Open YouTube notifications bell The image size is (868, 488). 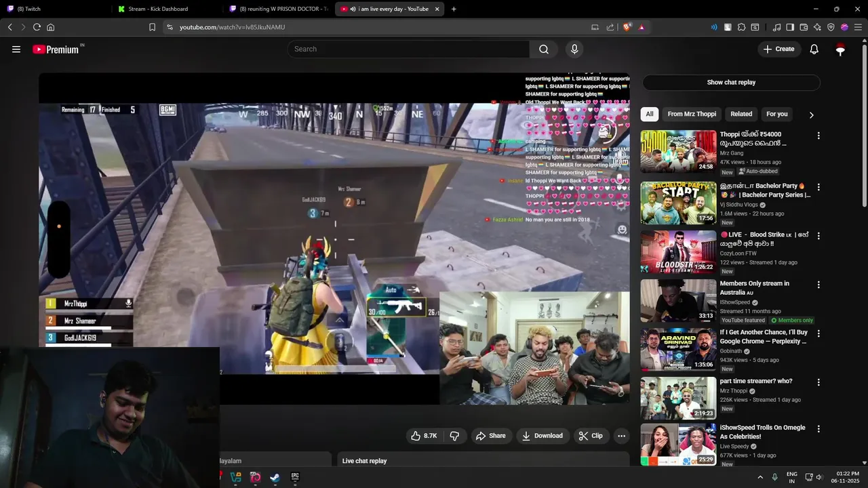pos(814,49)
